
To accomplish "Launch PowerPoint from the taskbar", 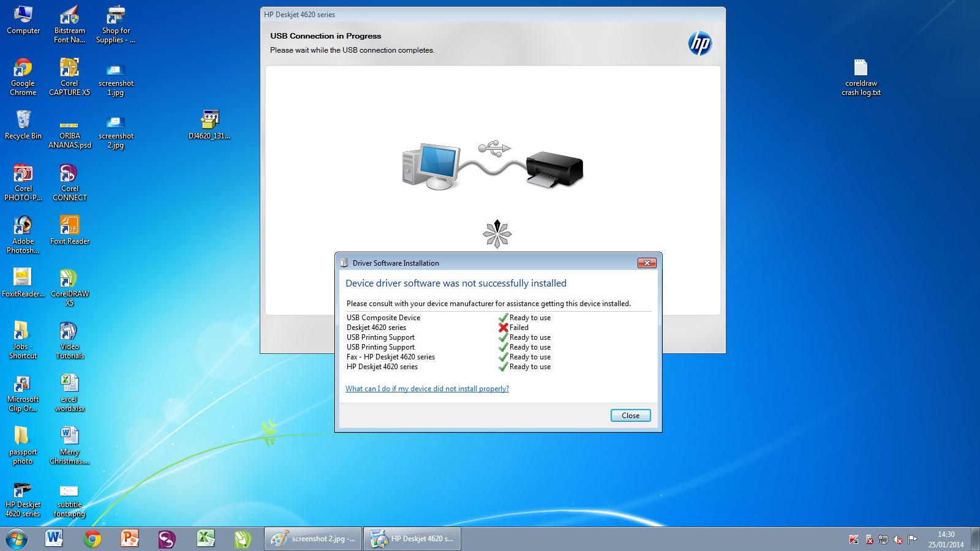I will [130, 539].
